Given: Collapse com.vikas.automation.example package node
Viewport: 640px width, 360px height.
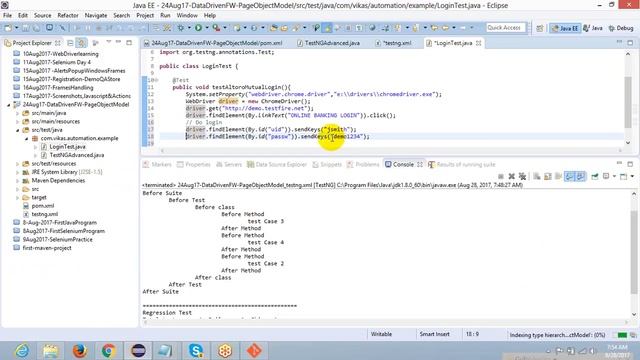Looking at the screenshot, I should pos(27,139).
